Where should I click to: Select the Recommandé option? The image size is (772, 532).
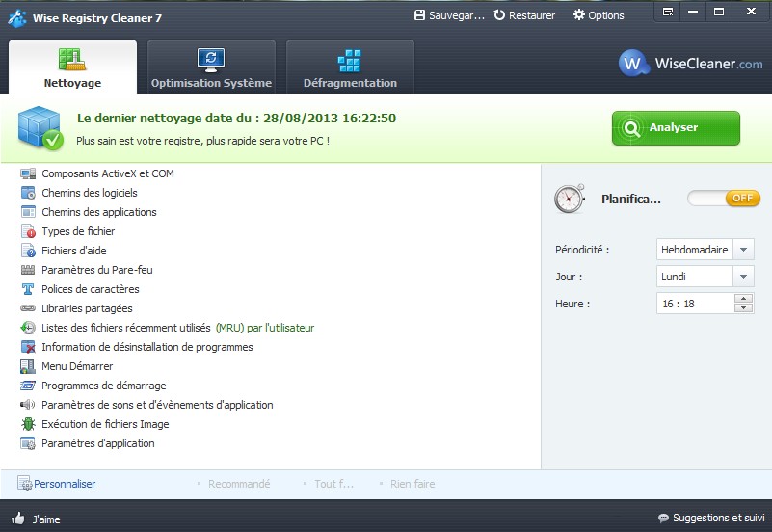239,484
